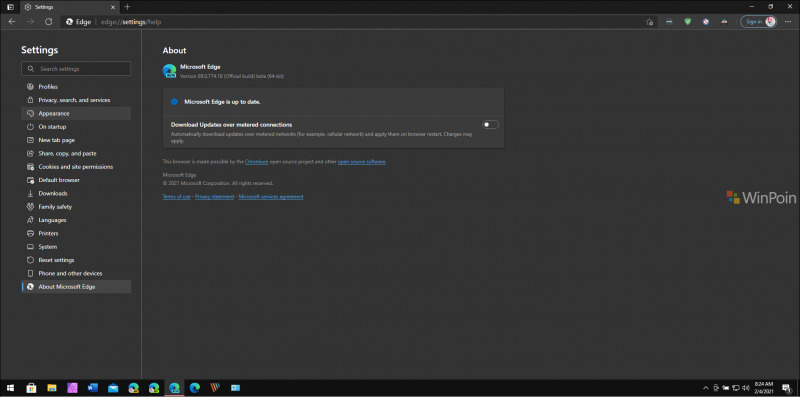
Task: Select Appearance in the settings sidebar
Action: coord(76,113)
